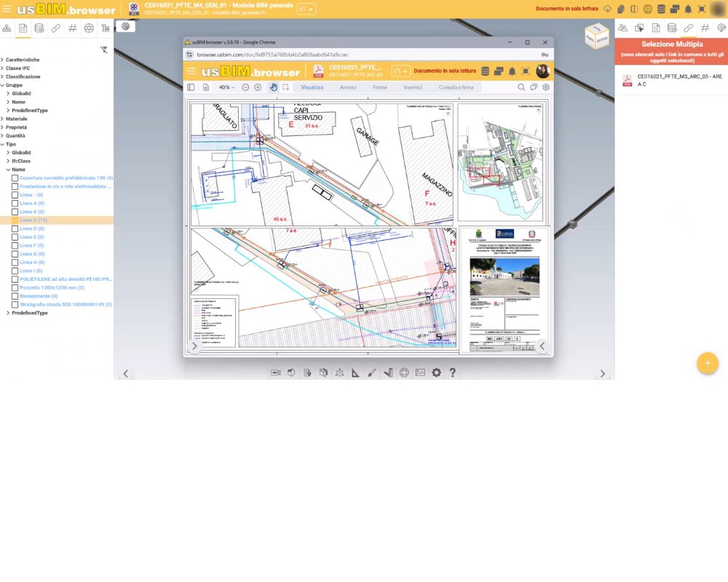Viewport: 728px width, 582px height.
Task: Zoom out with minus icon in PDF viewer
Action: [245, 87]
